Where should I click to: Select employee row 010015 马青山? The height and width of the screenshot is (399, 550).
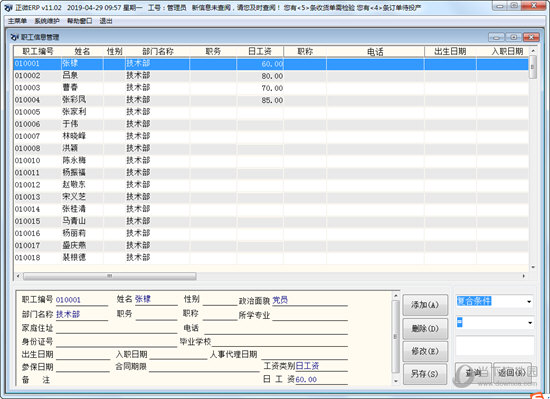point(271,221)
